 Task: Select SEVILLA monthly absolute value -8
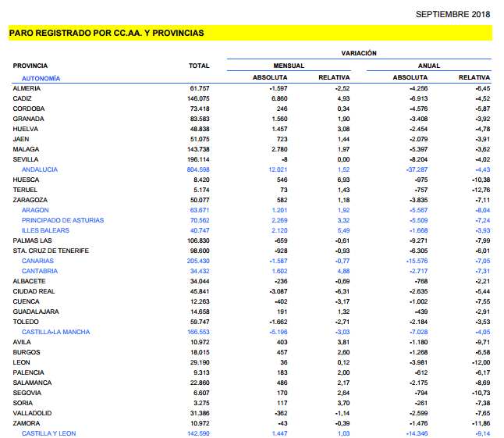coord(285,159)
